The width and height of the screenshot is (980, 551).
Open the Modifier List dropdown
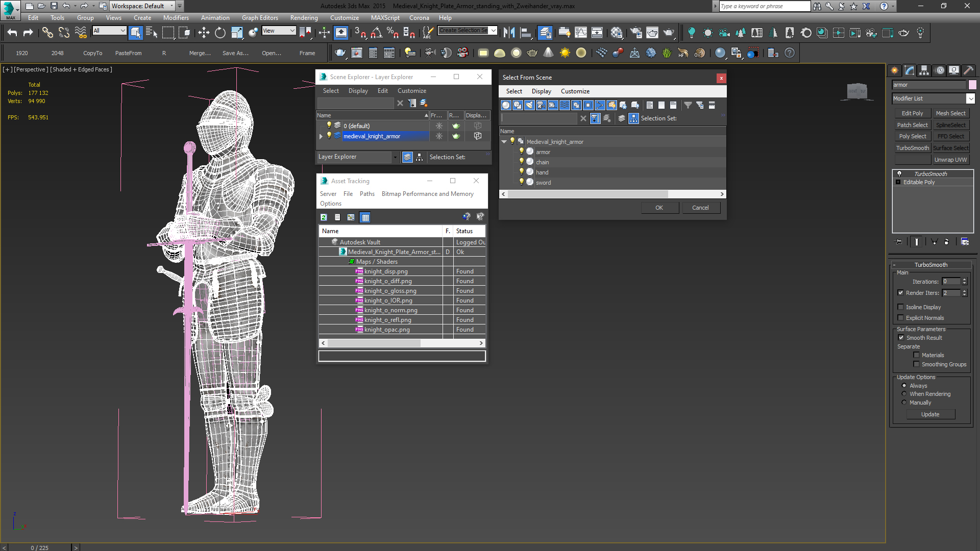pos(970,98)
